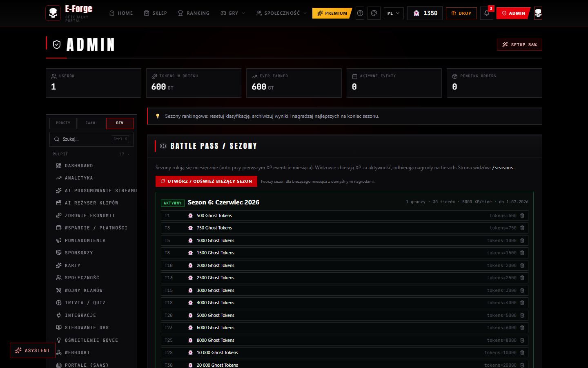This screenshot has height=368, width=588.
Task: Click the E-Forge skull logo
Action: click(53, 13)
